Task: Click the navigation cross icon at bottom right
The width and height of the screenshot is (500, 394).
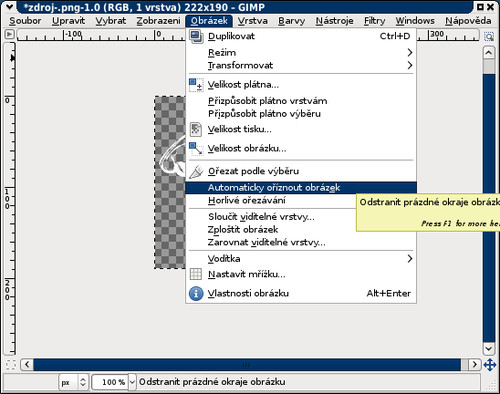Action: (x=489, y=364)
